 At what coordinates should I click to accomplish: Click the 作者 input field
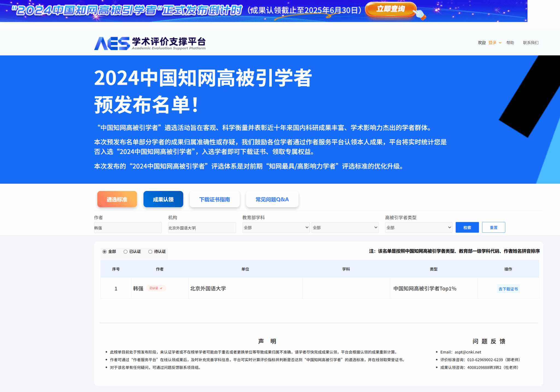tap(128, 228)
